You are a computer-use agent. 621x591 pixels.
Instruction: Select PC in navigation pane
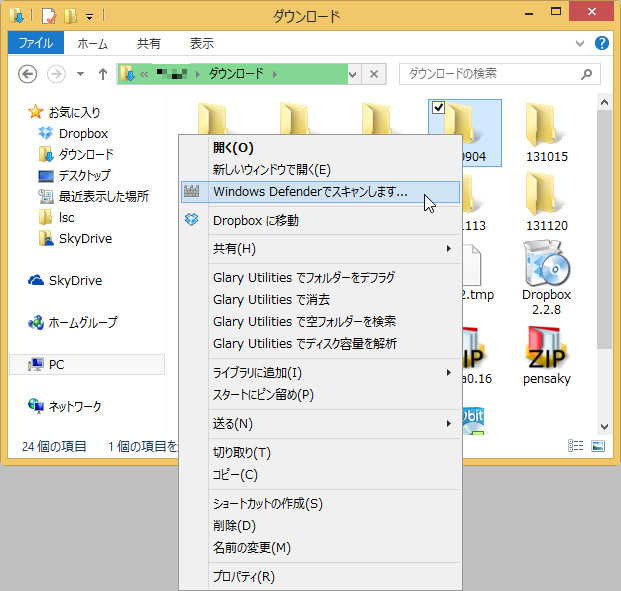pos(86,364)
